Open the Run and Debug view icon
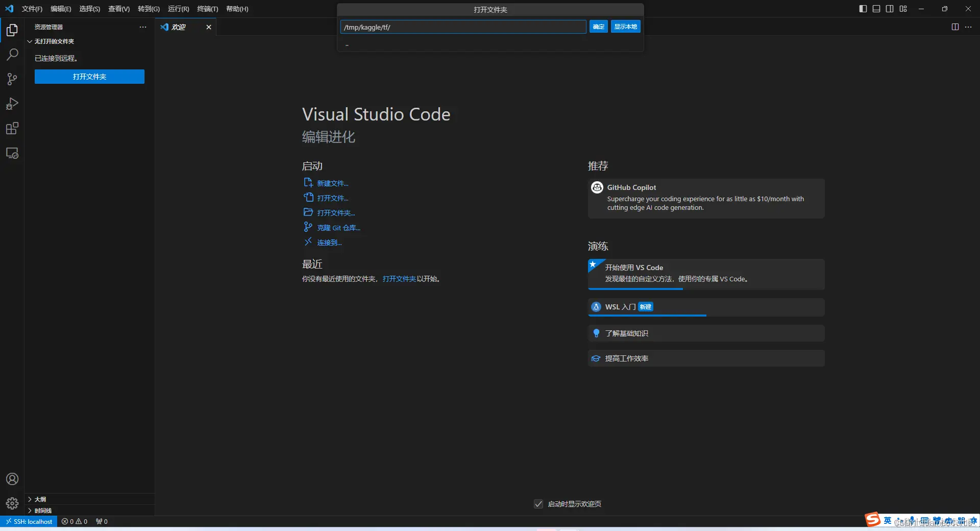The height and width of the screenshot is (531, 980). [12, 104]
